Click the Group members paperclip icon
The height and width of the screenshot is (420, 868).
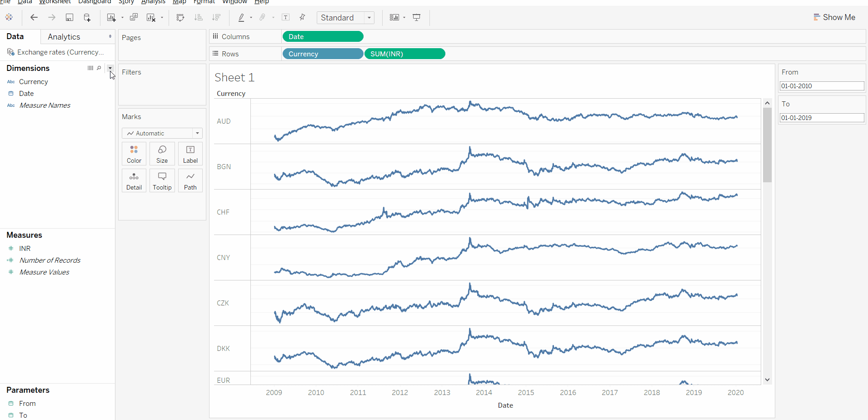click(263, 17)
